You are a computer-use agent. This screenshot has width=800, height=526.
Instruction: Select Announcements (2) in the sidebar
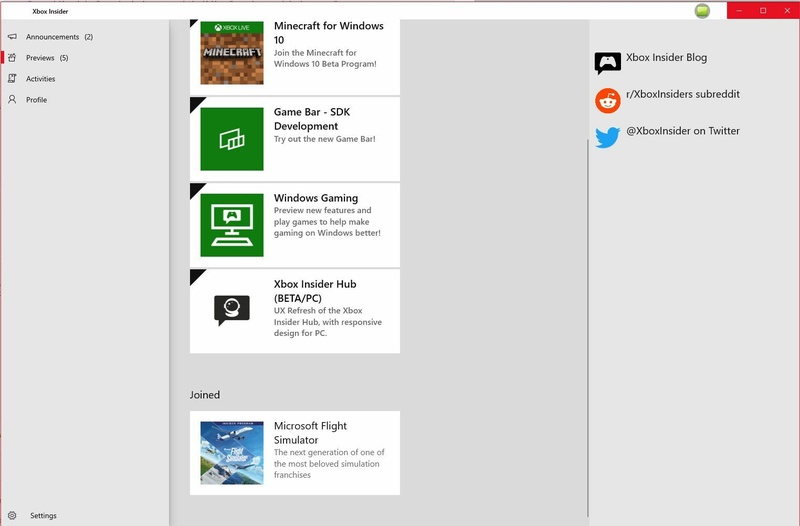60,37
